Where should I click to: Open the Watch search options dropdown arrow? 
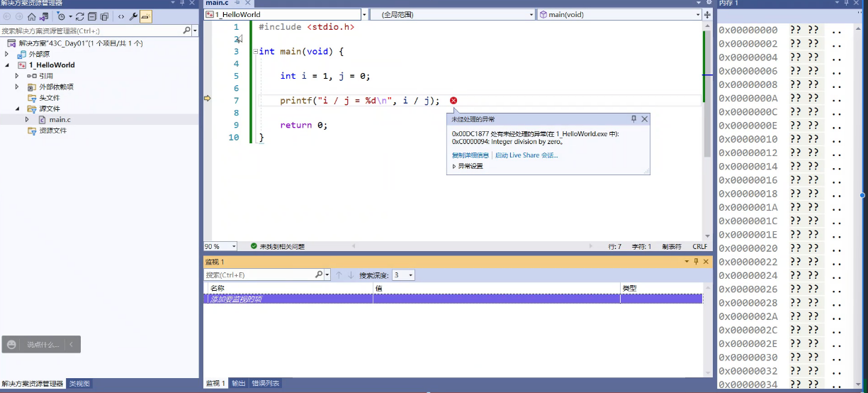click(327, 275)
